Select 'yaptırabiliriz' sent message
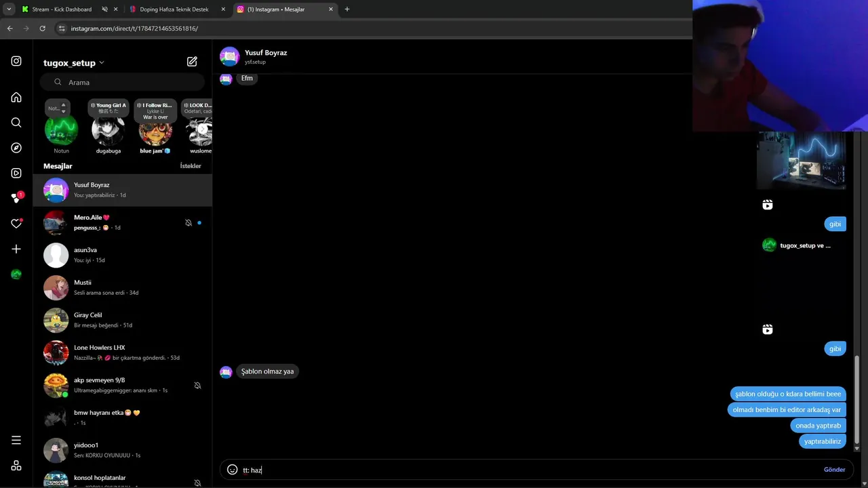Screen dimensions: 868x488 822,441
